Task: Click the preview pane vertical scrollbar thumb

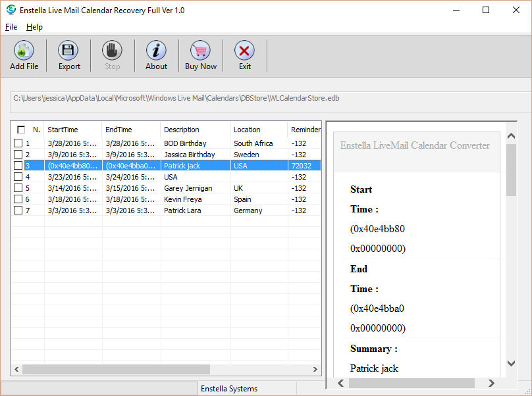Action: click(x=511, y=170)
